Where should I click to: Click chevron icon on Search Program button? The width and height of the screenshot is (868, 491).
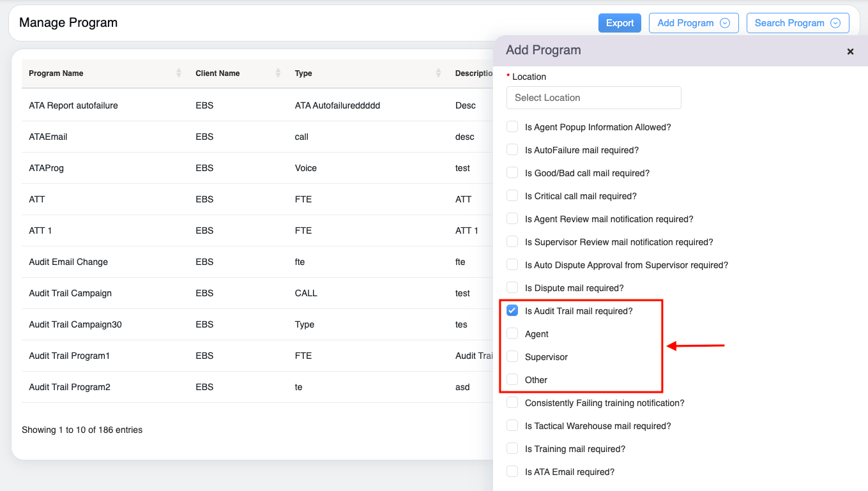[x=835, y=23]
